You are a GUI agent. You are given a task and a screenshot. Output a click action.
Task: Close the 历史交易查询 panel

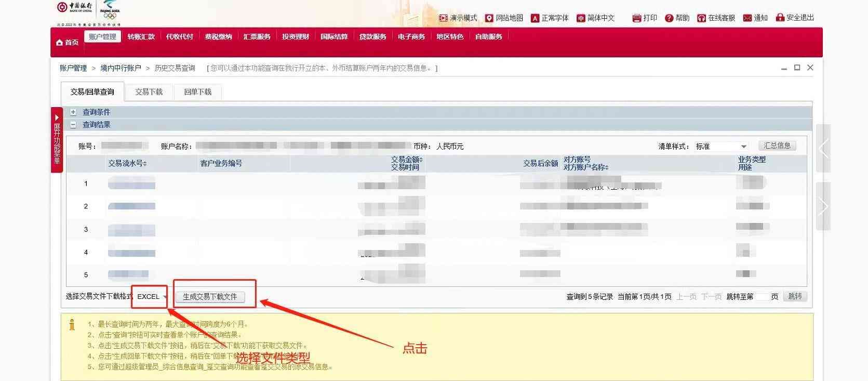810,68
